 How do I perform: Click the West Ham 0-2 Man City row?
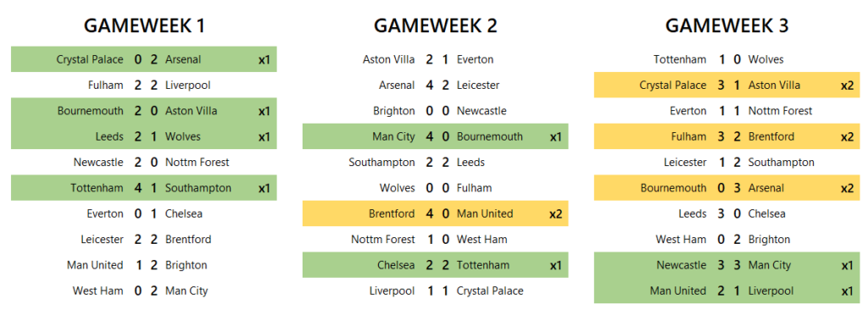pyautogui.click(x=144, y=291)
